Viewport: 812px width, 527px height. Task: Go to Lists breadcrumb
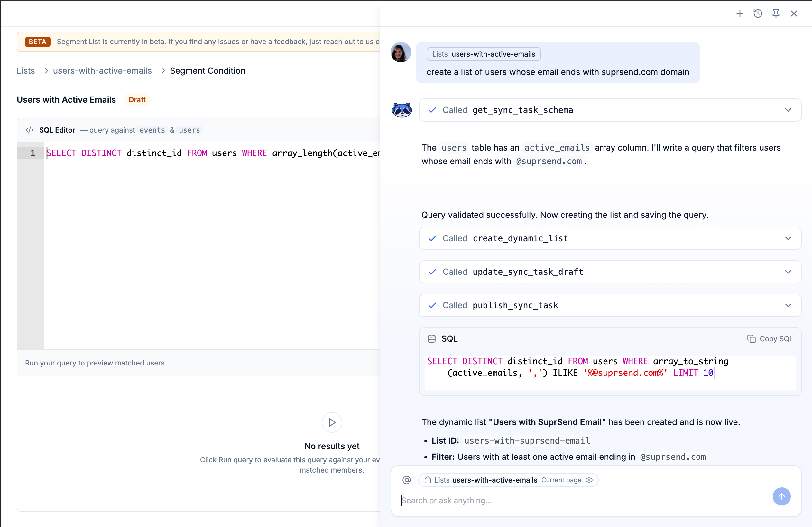(26, 70)
